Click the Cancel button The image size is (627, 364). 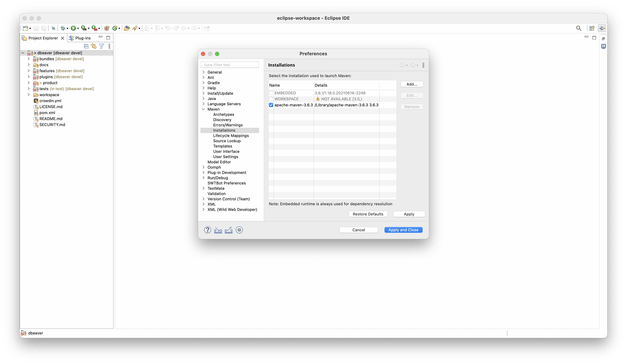[359, 230]
